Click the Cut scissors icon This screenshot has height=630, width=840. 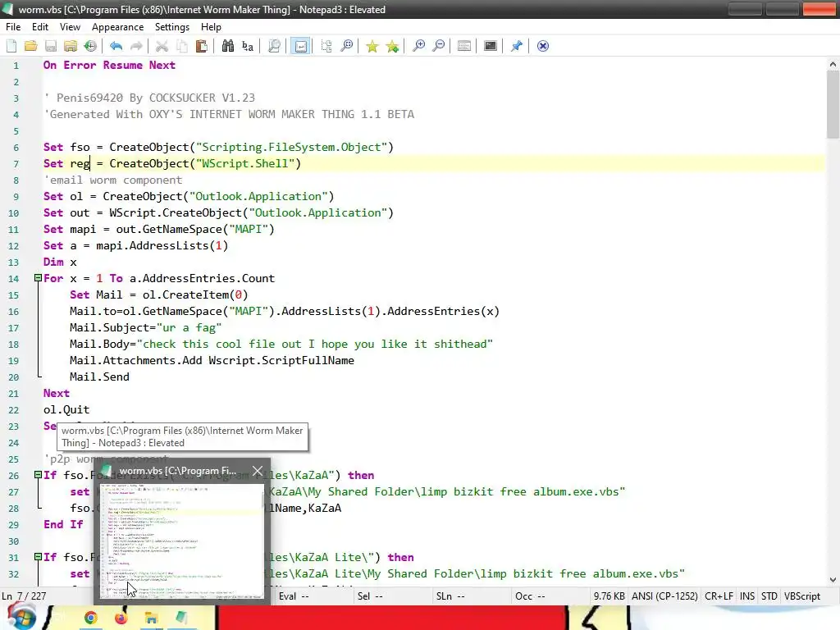click(x=162, y=46)
